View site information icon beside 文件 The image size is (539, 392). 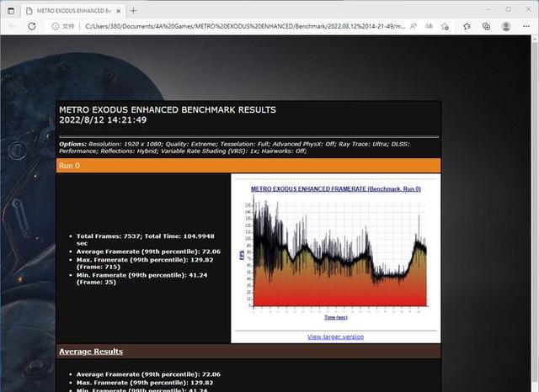(x=55, y=26)
